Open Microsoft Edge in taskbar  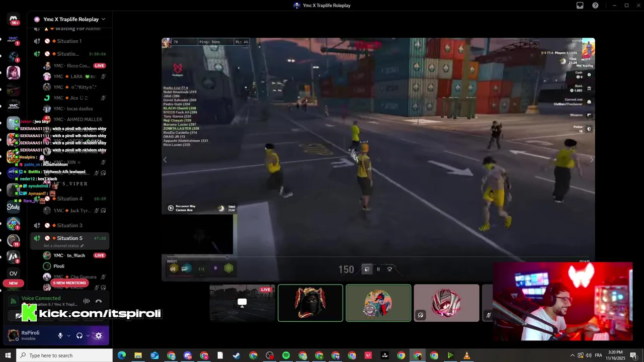[x=122, y=355]
